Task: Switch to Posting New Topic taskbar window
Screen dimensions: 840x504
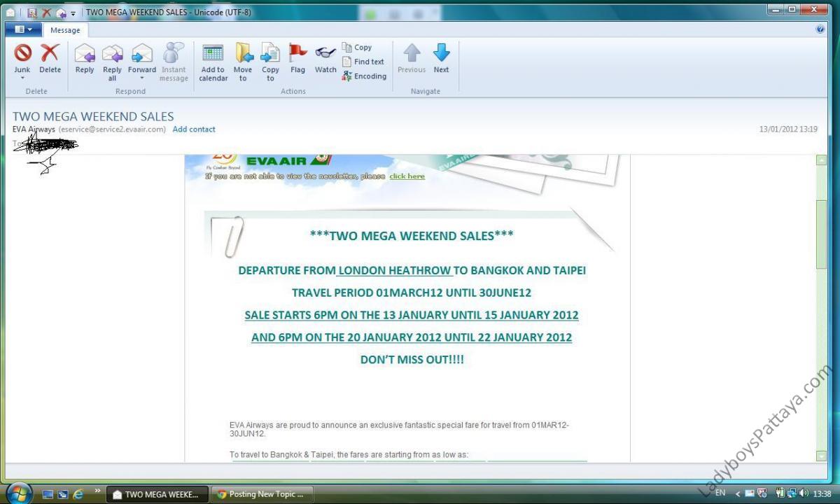Action: click(x=262, y=494)
